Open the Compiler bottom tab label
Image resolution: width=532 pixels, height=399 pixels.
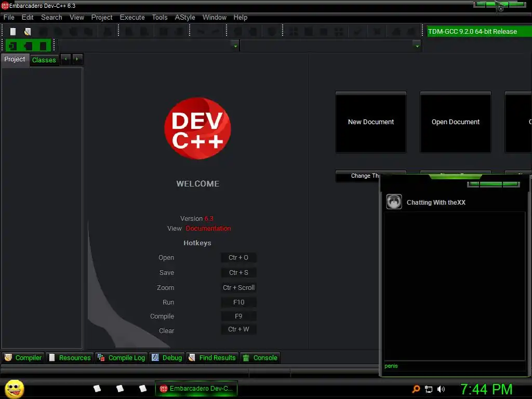click(x=29, y=357)
